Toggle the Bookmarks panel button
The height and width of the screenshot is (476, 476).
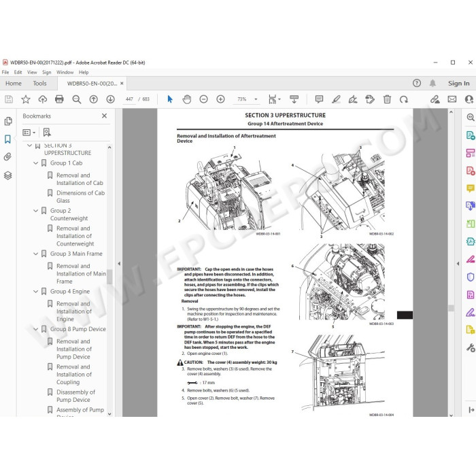click(x=8, y=139)
